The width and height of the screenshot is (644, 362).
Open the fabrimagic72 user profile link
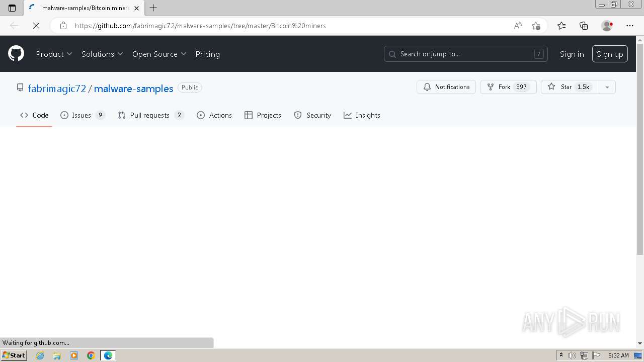(x=57, y=88)
